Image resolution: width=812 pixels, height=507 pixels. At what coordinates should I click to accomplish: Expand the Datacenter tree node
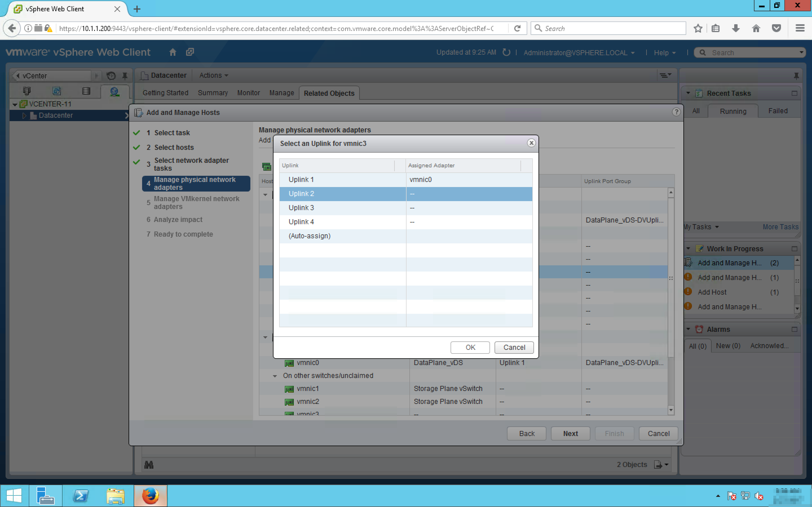24,115
